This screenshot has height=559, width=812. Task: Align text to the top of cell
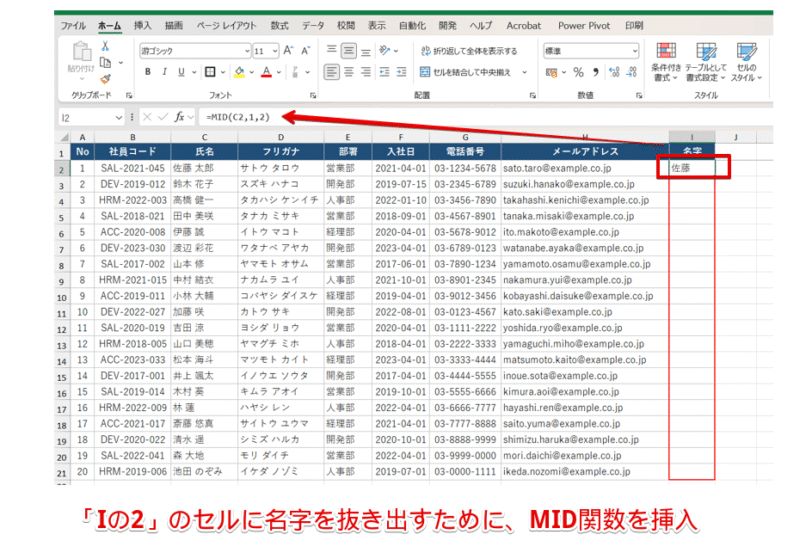click(331, 50)
